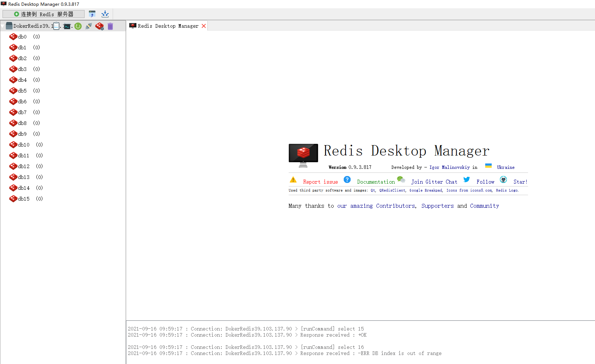
Task: Open the Documentation link
Action: point(376,182)
